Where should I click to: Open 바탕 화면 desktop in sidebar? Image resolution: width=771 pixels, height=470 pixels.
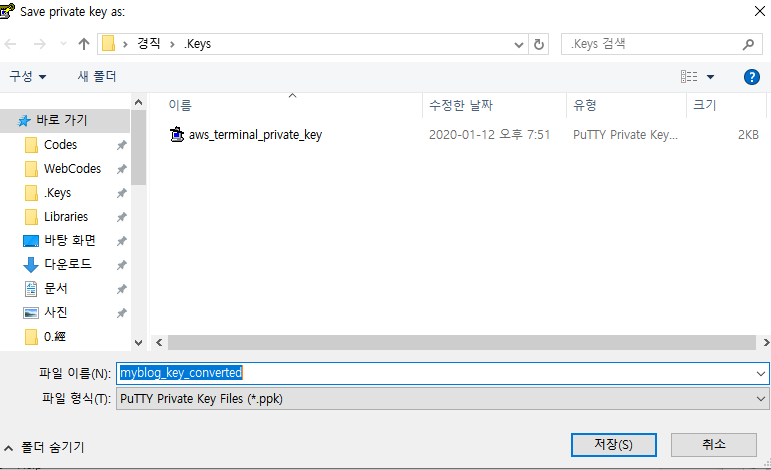[x=69, y=240]
